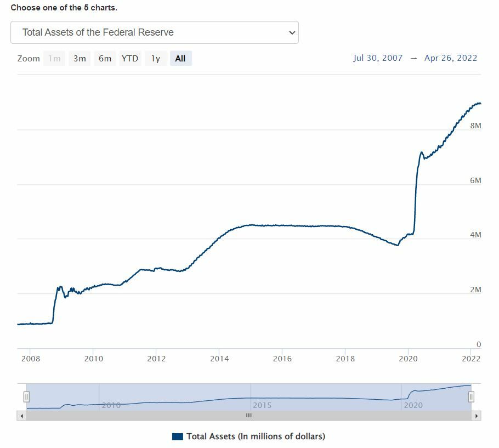Click the navigator at the 2020 label

coord(413,405)
